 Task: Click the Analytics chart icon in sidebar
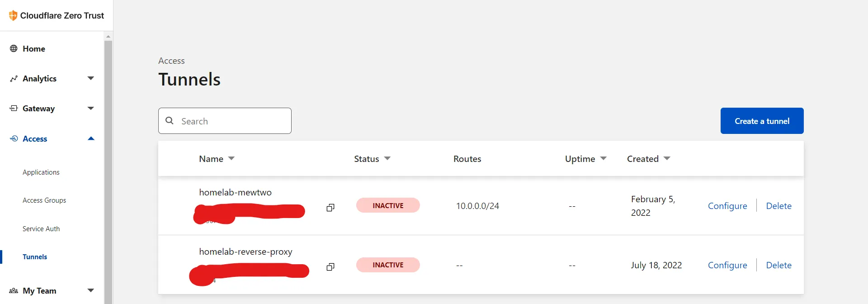(14, 79)
